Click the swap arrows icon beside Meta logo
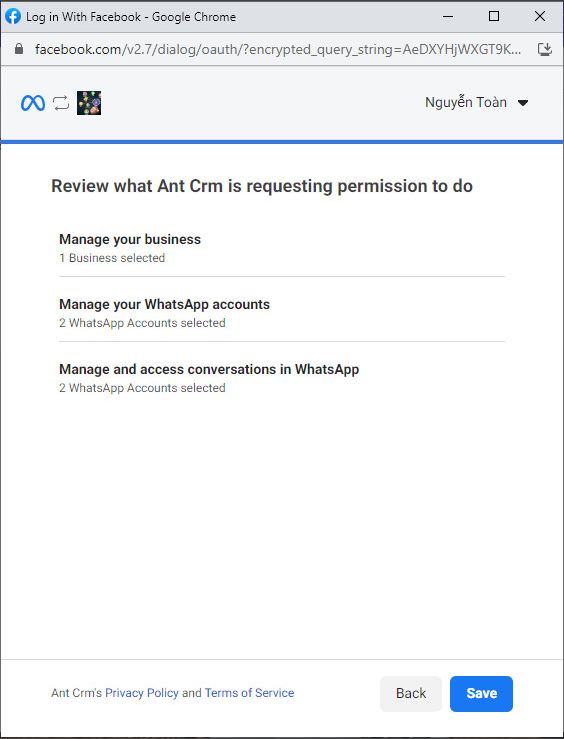This screenshot has height=739, width=564. click(61, 103)
